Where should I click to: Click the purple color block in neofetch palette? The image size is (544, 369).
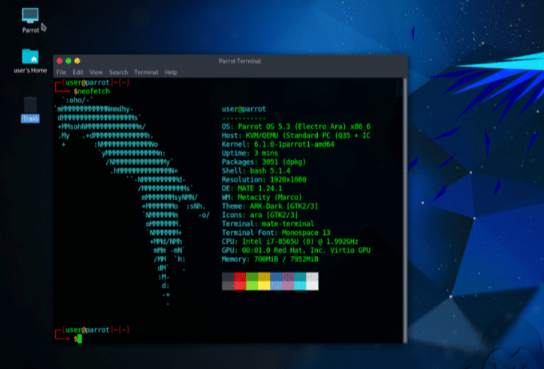[x=288, y=281]
